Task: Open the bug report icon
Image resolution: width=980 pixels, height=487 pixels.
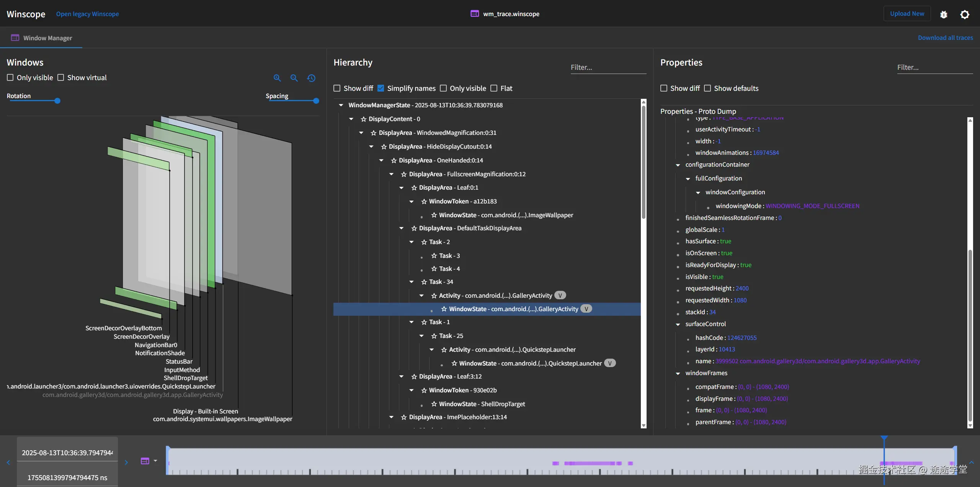Action: 944,15
